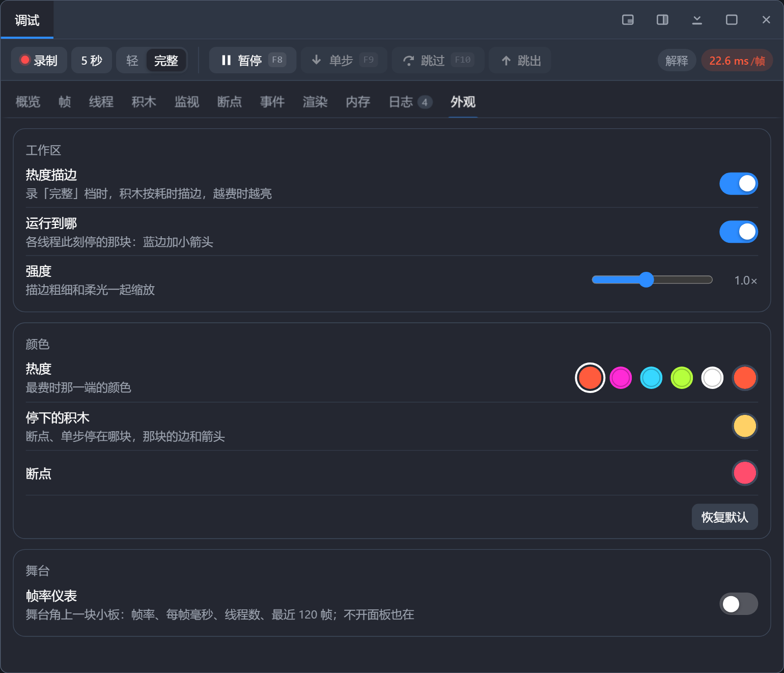Click the 解释 button
This screenshot has height=673, width=784.
pyautogui.click(x=677, y=61)
